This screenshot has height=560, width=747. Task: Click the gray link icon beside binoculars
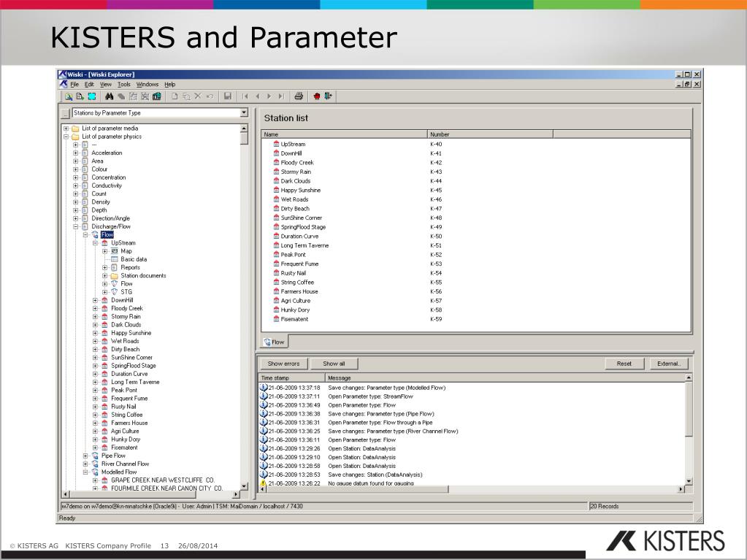tap(121, 96)
